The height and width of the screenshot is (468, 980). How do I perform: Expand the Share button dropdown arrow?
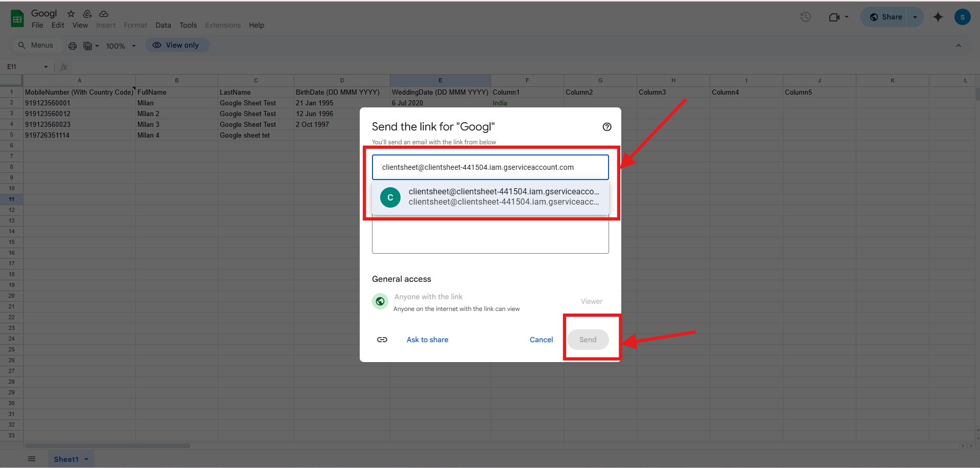(915, 17)
